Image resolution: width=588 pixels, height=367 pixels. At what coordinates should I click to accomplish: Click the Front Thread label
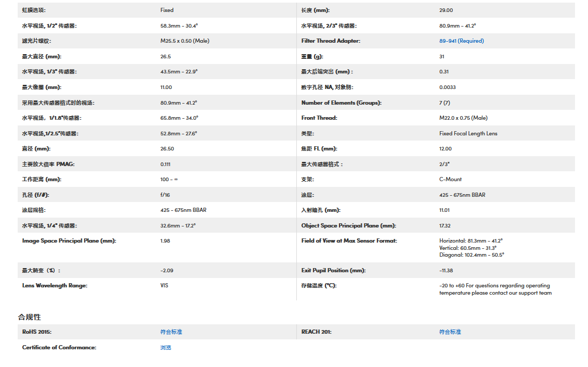(x=319, y=118)
